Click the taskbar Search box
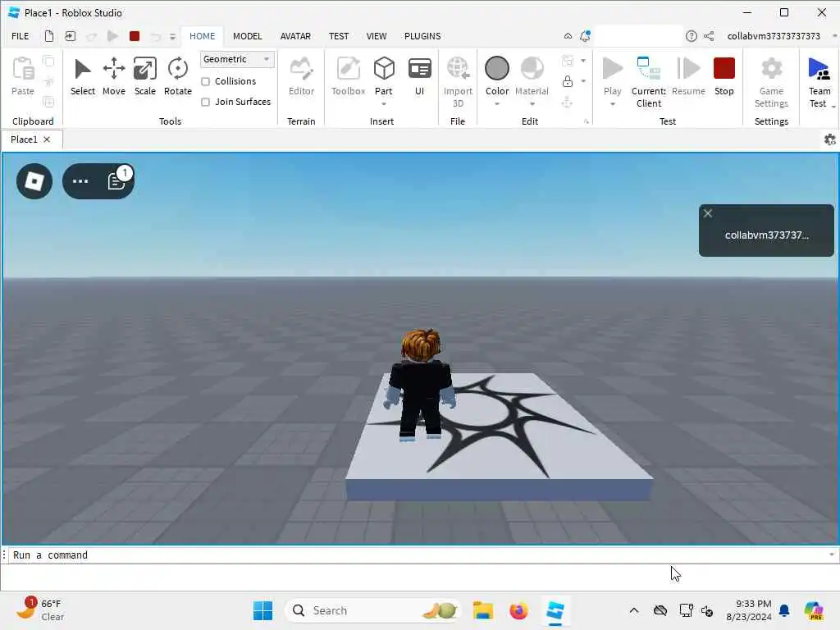The height and width of the screenshot is (630, 840). pos(373,610)
